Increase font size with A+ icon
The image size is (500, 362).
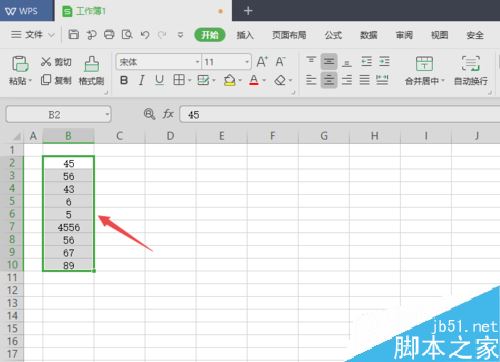point(262,62)
